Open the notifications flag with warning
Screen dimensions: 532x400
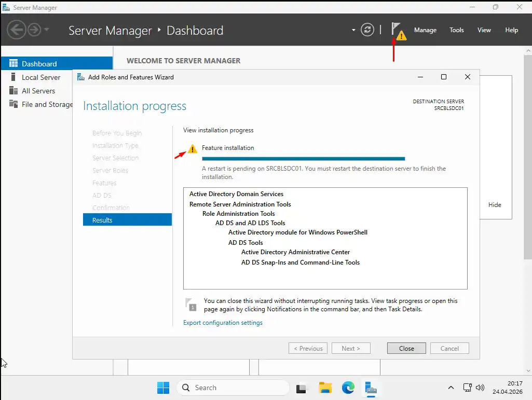tap(398, 31)
